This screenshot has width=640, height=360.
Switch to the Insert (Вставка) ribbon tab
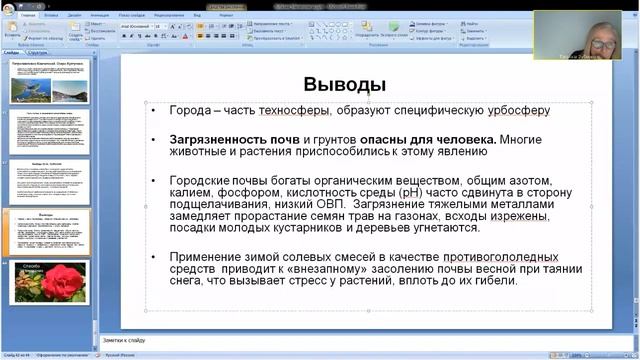click(x=51, y=15)
